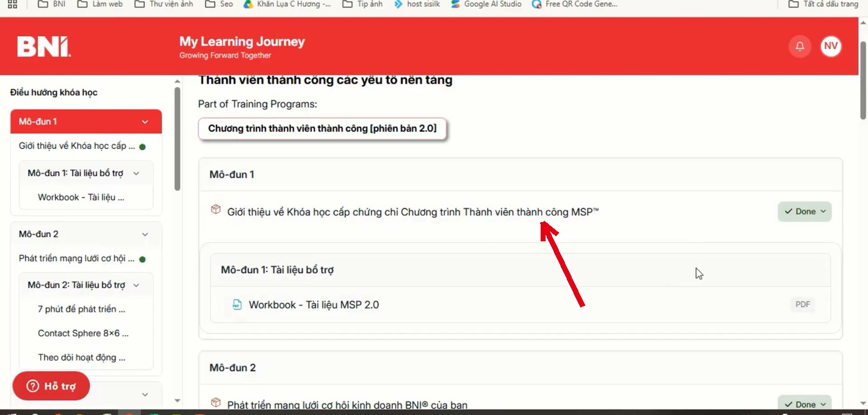Collapse Mô-đun 1 in sidebar navigation
Image resolution: width=868 pixels, height=415 pixels.
[145, 122]
